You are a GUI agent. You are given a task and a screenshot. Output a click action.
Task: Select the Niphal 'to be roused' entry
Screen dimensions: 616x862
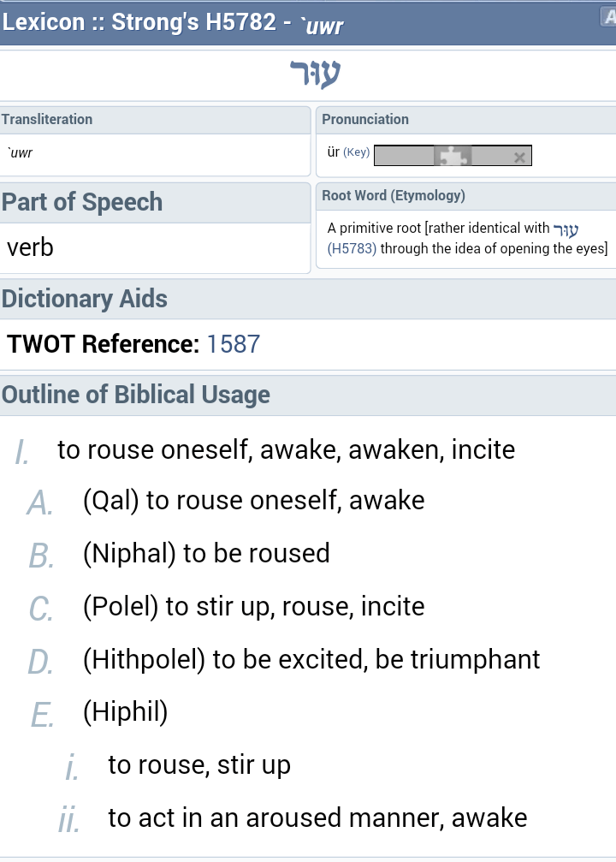pyautogui.click(x=206, y=553)
